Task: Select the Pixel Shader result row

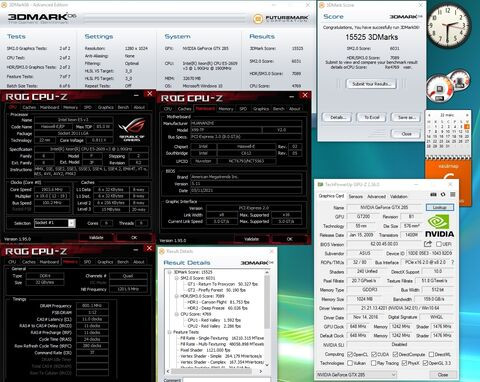Action: click(205, 350)
